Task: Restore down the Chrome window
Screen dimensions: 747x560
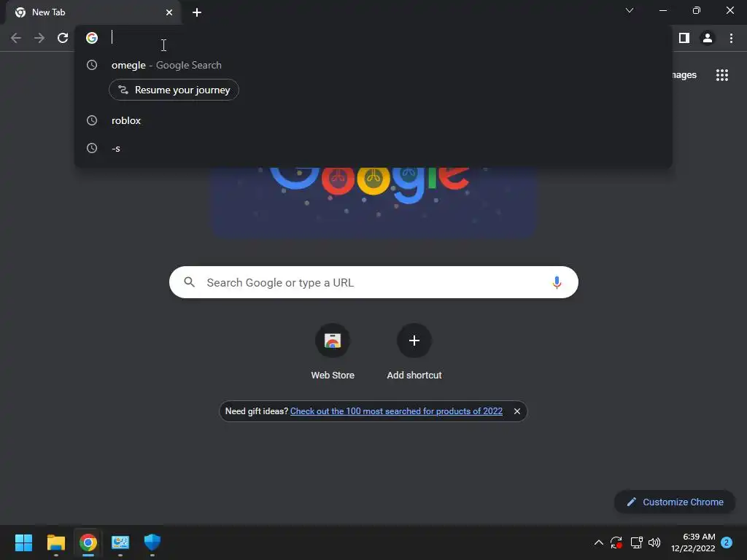Action: click(697, 10)
